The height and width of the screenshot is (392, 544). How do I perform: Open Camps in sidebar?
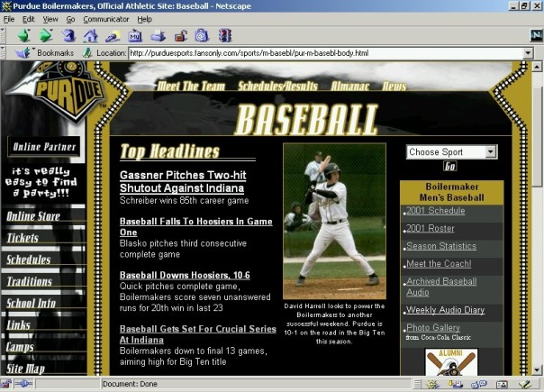click(20, 347)
